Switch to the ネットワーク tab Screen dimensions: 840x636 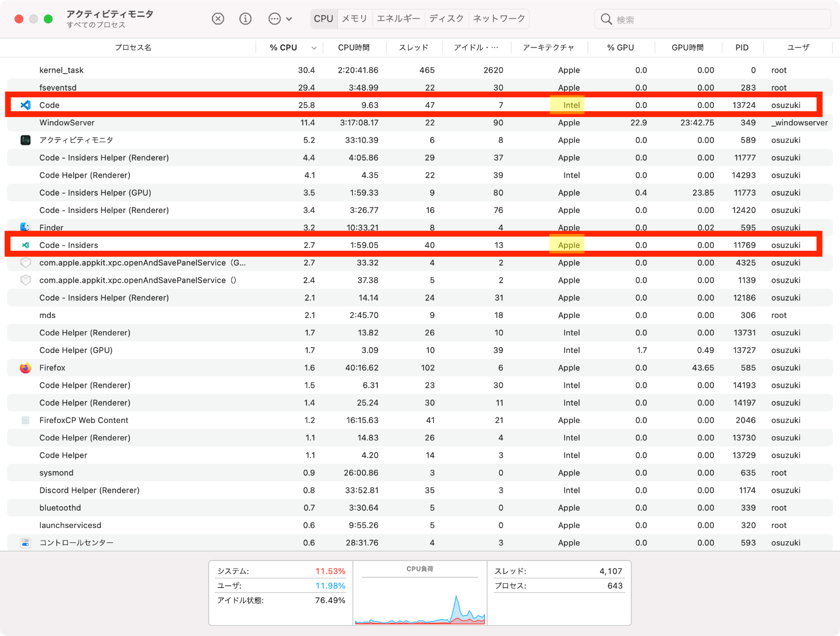[x=499, y=19]
